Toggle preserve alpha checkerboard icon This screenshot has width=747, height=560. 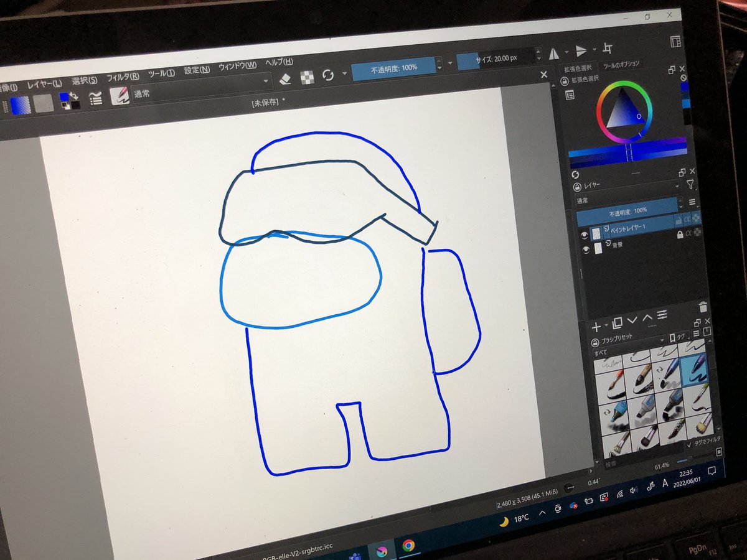click(307, 77)
